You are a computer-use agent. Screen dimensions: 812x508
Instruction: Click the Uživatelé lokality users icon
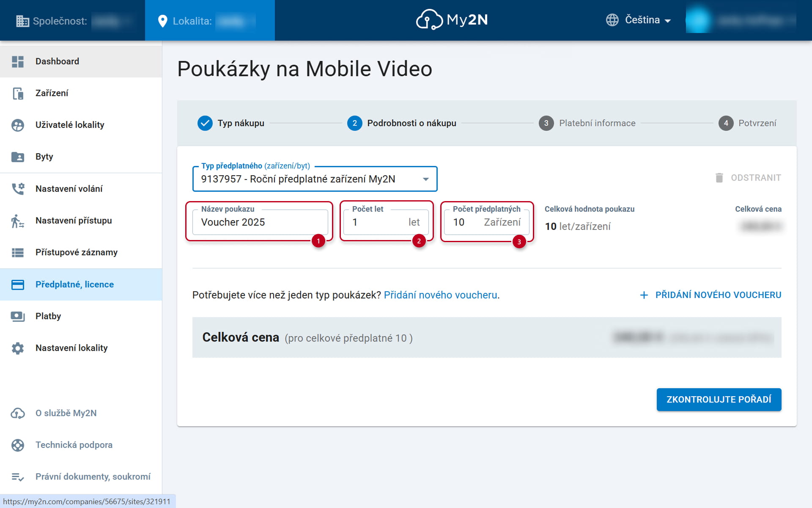coord(18,125)
